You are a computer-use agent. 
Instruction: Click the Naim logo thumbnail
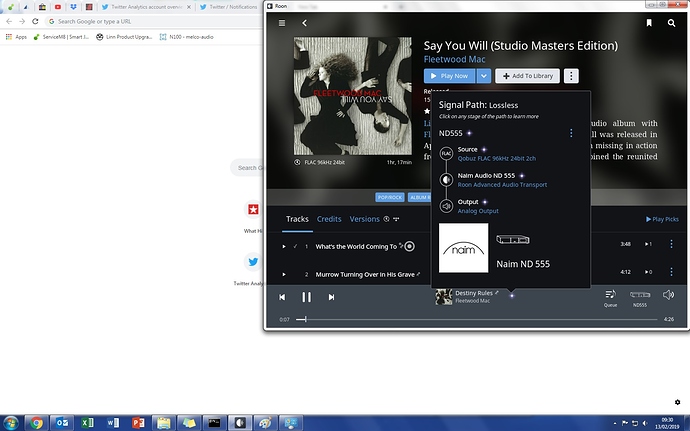[463, 248]
